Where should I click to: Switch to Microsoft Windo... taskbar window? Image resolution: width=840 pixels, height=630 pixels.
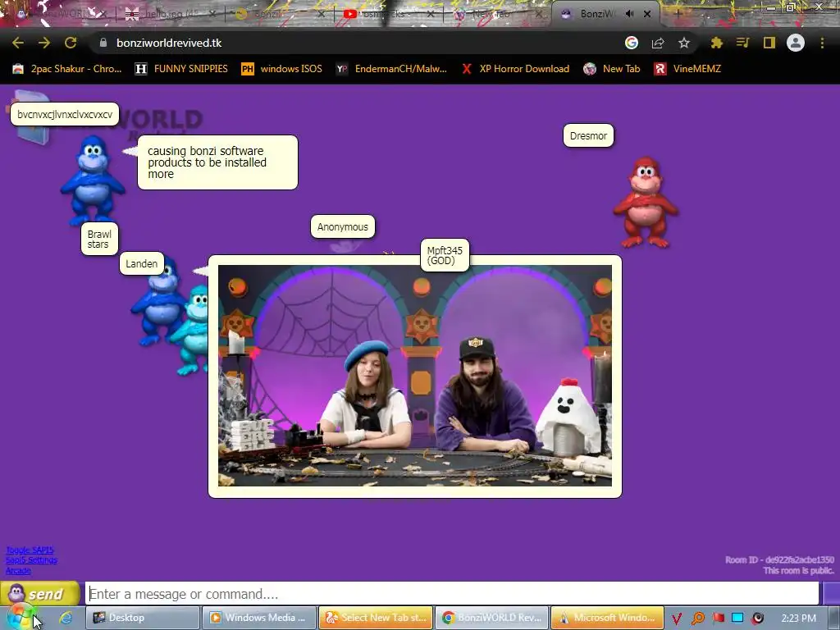tap(608, 618)
